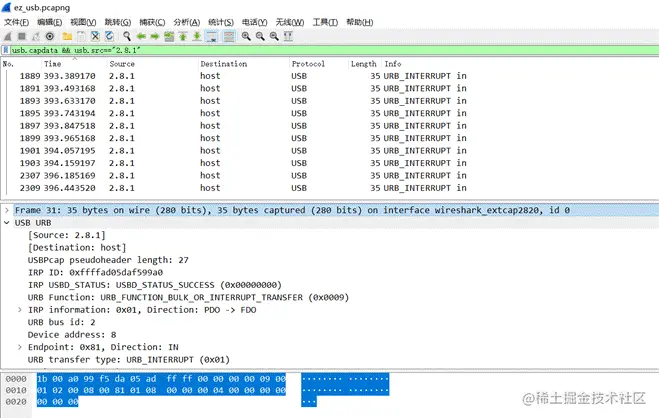Viewport: 659px width, 418px height.
Task: Sort by the Length column header
Action: 365,64
